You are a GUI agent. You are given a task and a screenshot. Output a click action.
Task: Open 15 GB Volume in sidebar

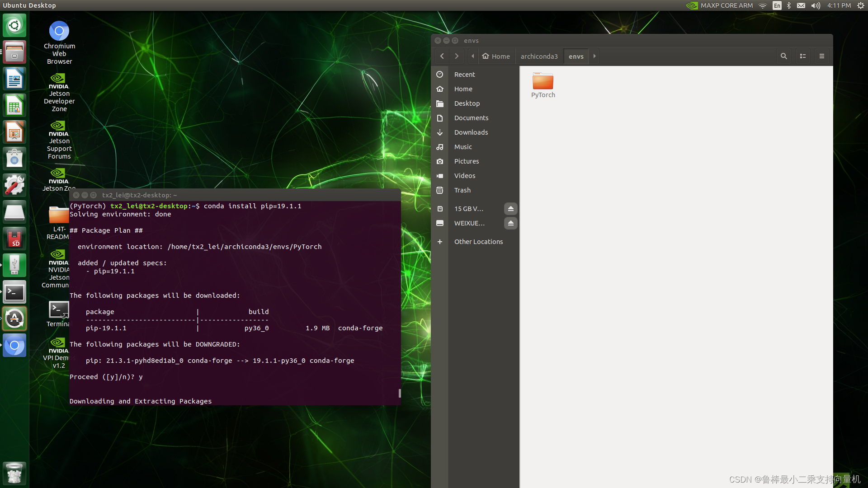coord(468,209)
